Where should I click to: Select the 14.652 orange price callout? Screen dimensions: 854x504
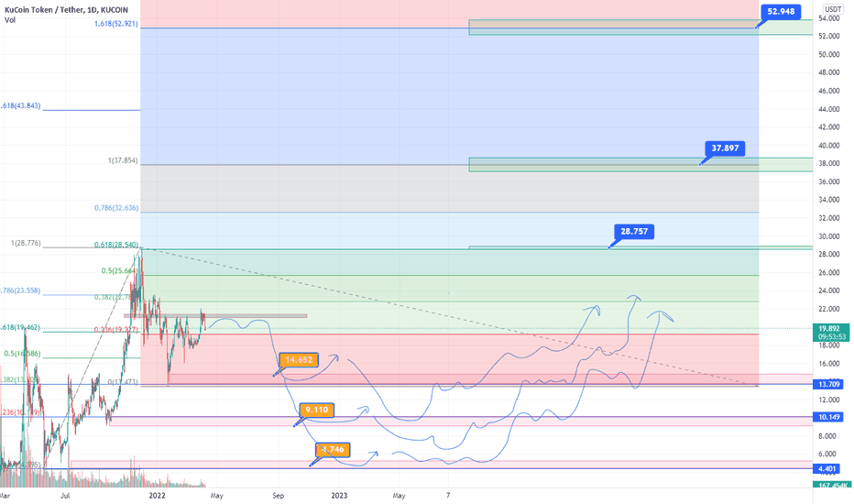coord(299,360)
